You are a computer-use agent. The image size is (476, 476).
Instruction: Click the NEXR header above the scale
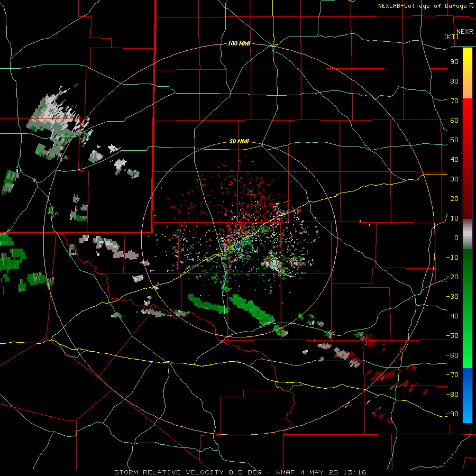(464, 32)
